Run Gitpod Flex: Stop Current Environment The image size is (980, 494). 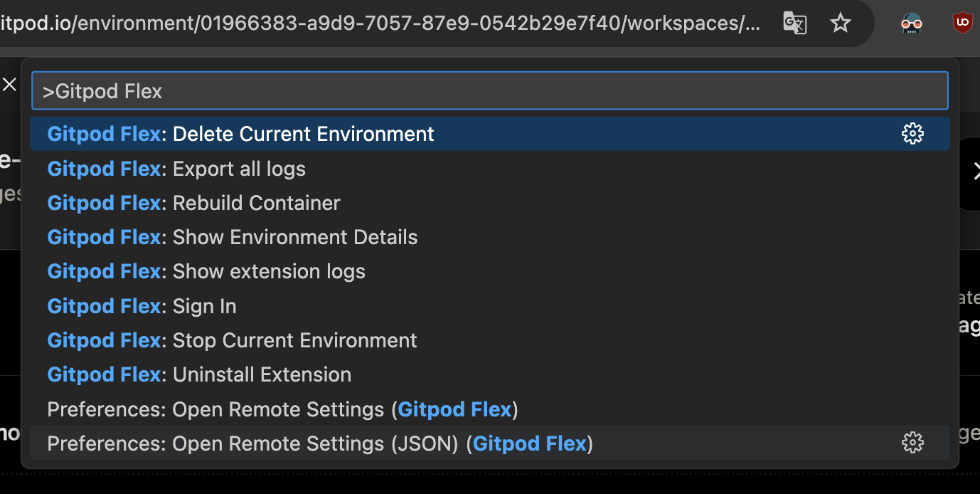click(490, 340)
